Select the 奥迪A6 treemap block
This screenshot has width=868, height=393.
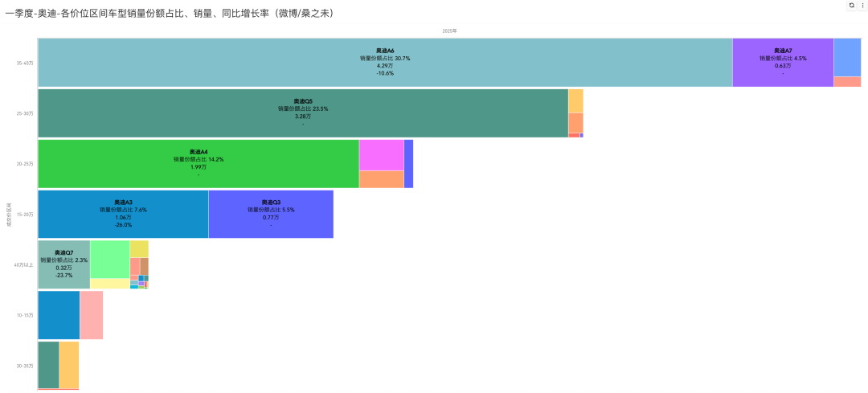tap(384, 62)
